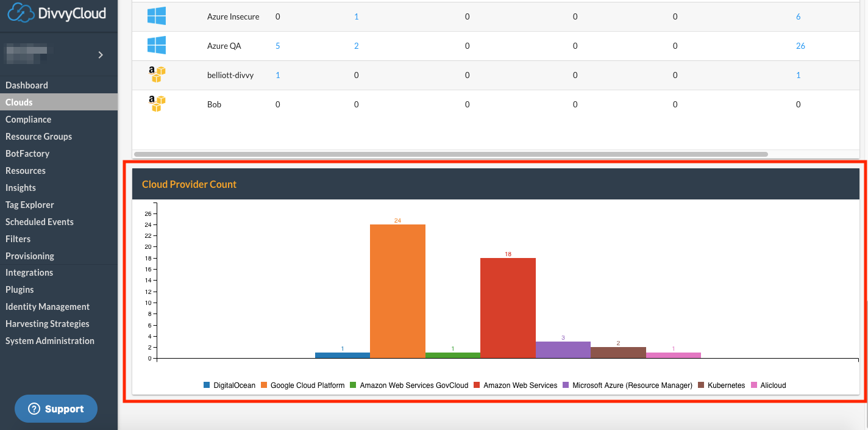This screenshot has height=430, width=868.
Task: Open System Administration
Action: tap(50, 341)
